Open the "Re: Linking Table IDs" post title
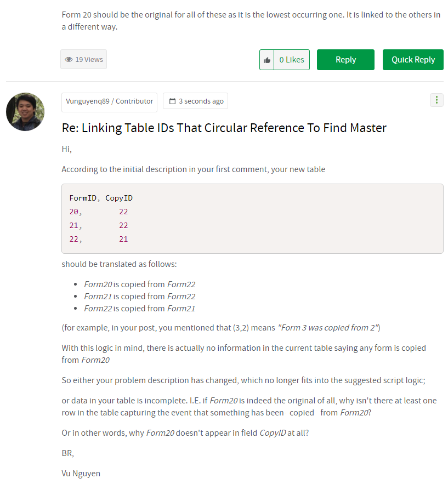Screen dimensions: 448x490 click(224, 128)
